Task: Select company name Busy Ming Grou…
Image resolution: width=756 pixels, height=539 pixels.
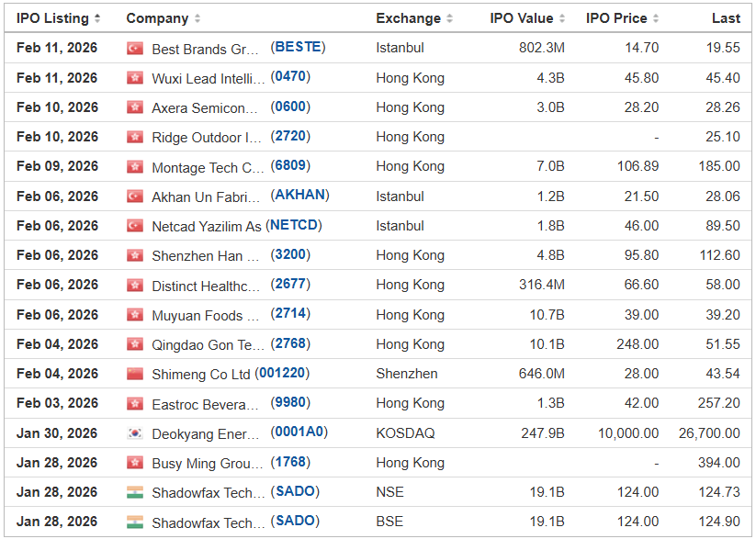Action: (x=208, y=464)
